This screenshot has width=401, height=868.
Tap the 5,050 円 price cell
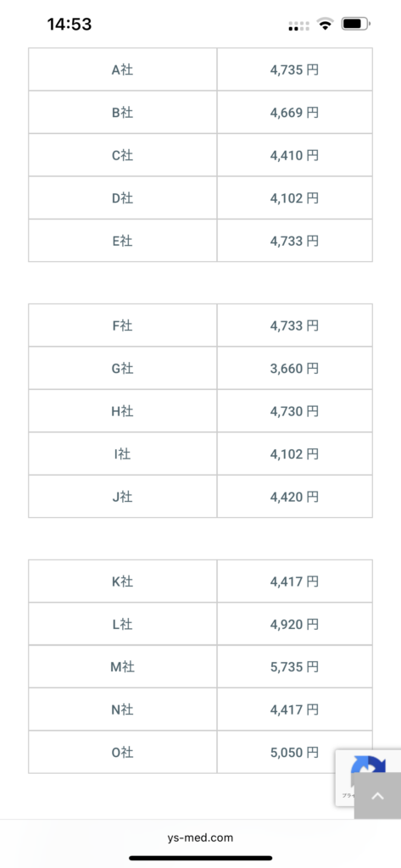(295, 753)
